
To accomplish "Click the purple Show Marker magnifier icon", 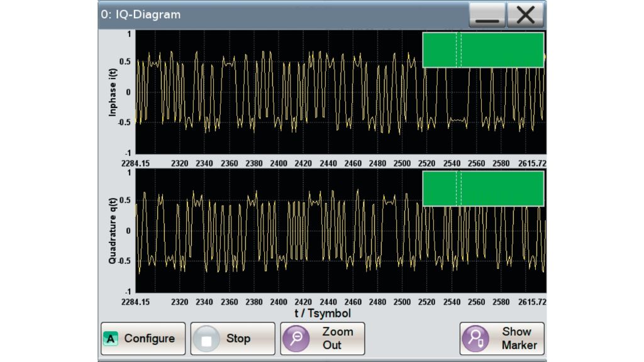I will (x=475, y=339).
